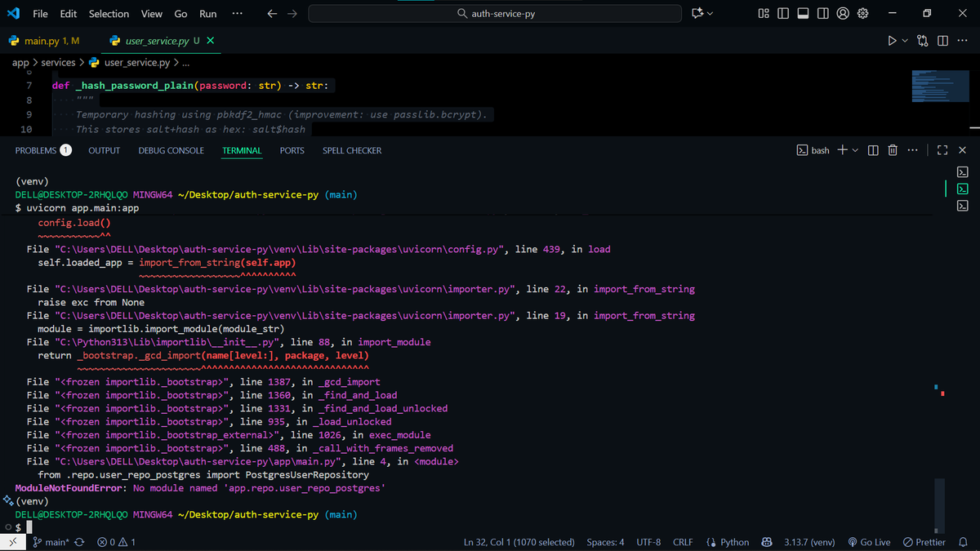Click the 'services' breadcrumb segment
Image resolution: width=980 pixels, height=551 pixels.
point(58,63)
